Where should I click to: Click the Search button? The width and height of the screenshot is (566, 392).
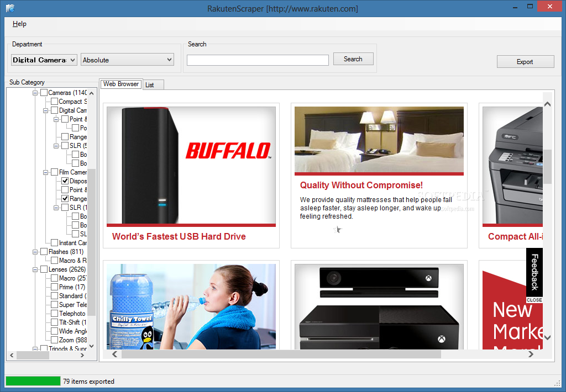[353, 59]
